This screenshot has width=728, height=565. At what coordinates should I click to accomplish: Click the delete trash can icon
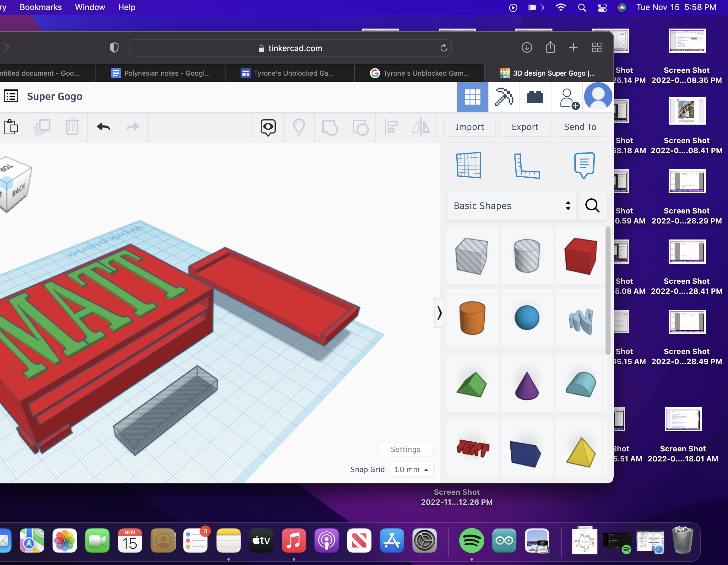tap(72, 127)
